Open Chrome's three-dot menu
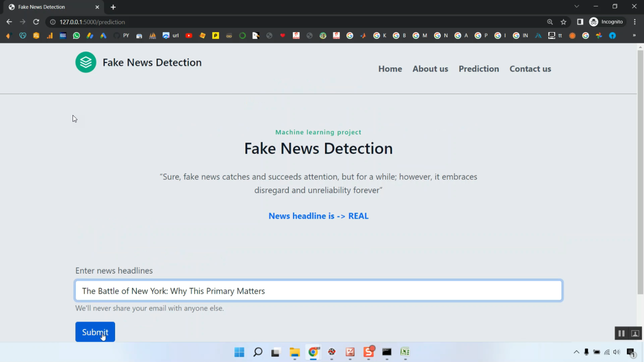Image resolution: width=644 pixels, height=362 pixels. [x=635, y=22]
